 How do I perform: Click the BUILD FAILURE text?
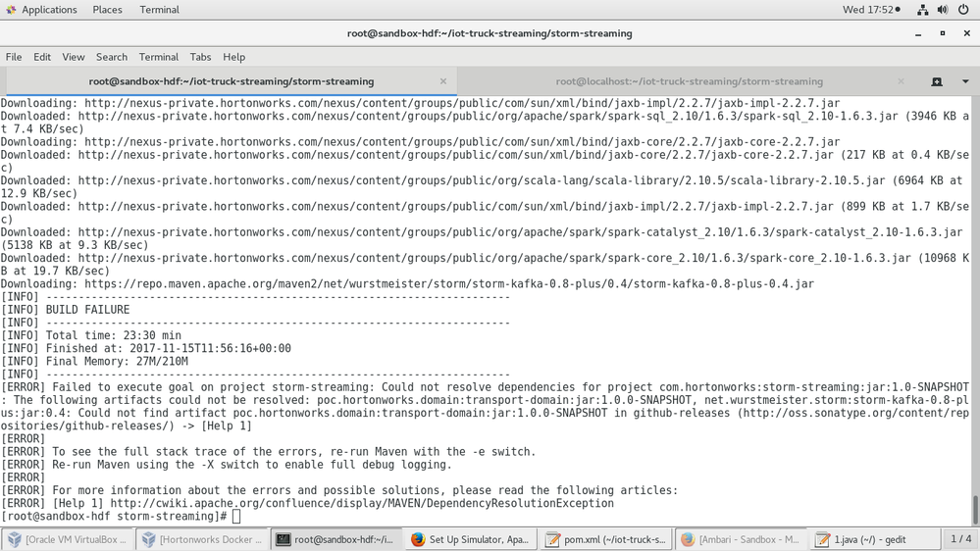click(x=87, y=310)
